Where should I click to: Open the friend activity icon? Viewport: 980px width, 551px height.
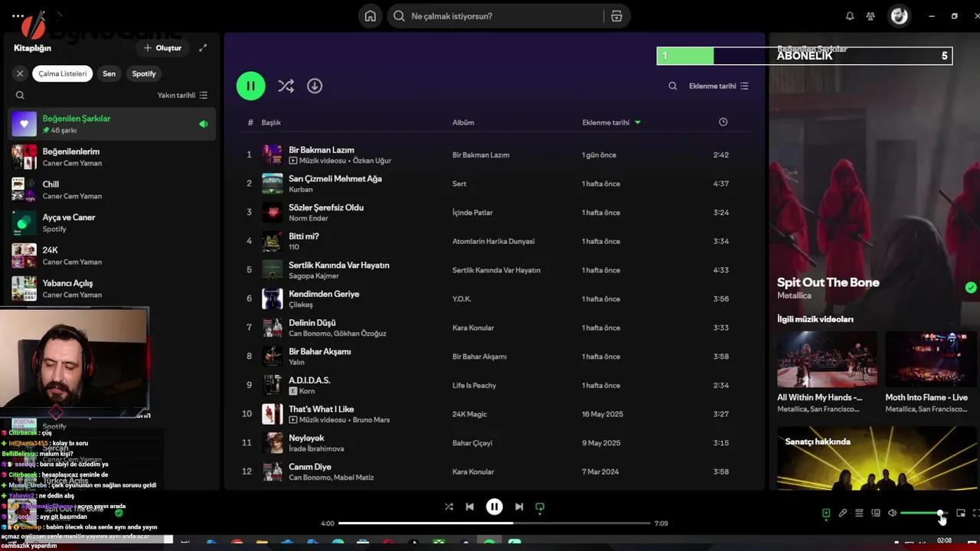pos(871,16)
